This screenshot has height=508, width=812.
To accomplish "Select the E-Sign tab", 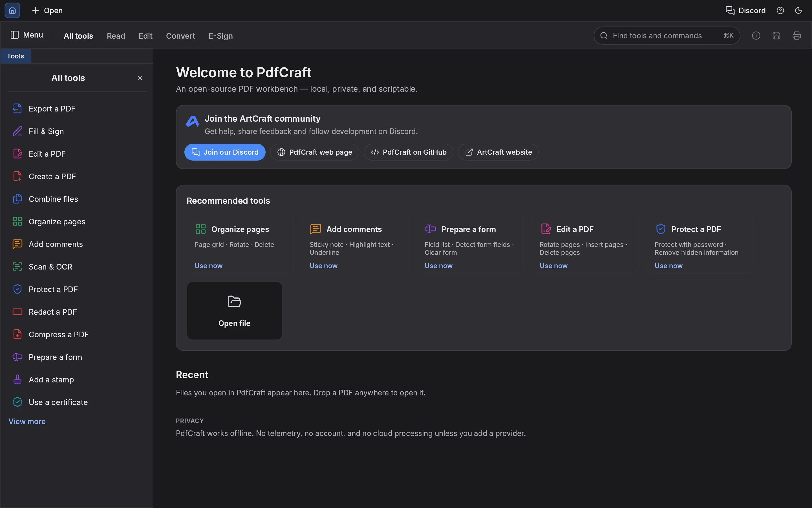I will [x=220, y=36].
